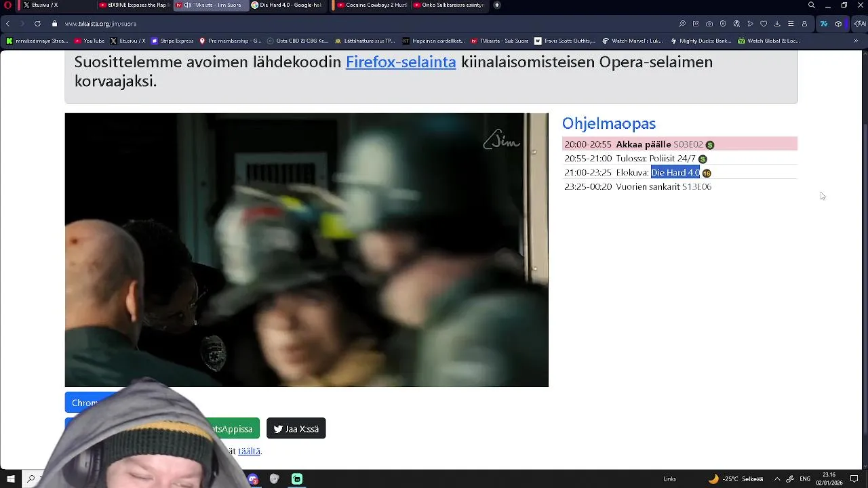This screenshot has height=488, width=868.
Task: Open the Opera AI assistant button
Action: point(859,24)
